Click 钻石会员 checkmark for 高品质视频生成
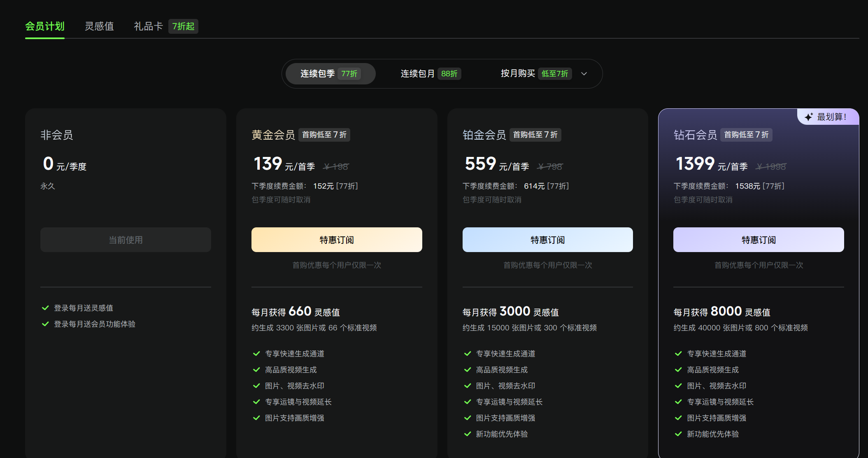This screenshot has width=868, height=458. click(x=678, y=369)
